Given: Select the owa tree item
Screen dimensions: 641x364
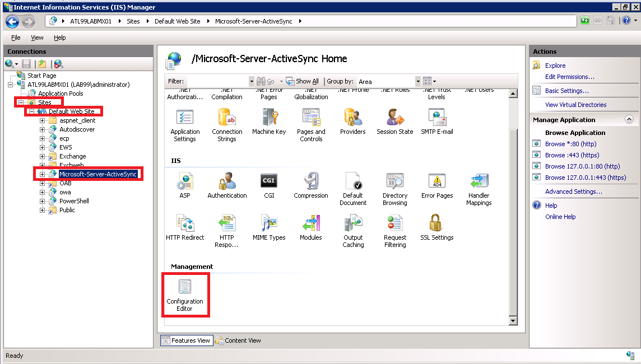Looking at the screenshot, I should point(65,193).
